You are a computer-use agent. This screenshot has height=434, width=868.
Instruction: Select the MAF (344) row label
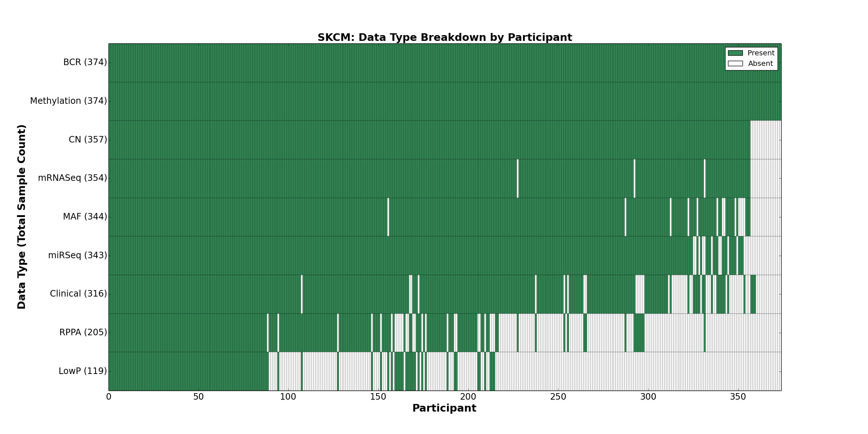[x=85, y=217]
